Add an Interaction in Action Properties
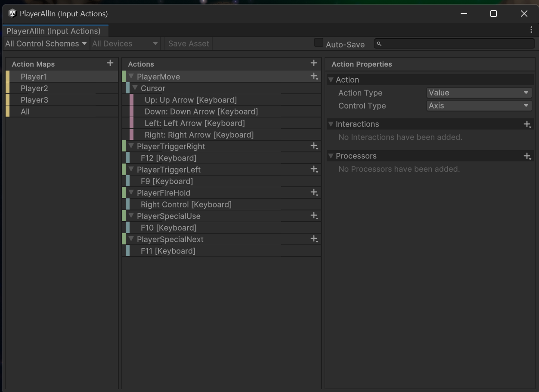The image size is (539, 392). pyautogui.click(x=527, y=124)
